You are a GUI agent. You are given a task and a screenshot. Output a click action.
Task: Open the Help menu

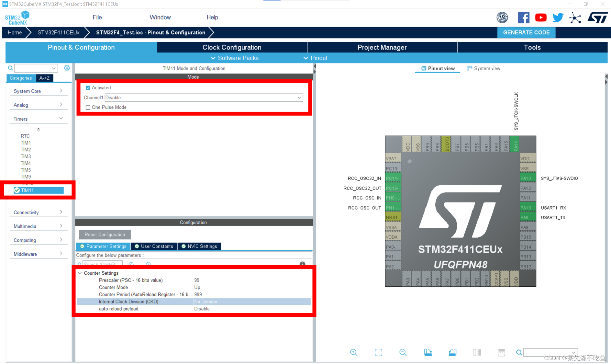(212, 17)
